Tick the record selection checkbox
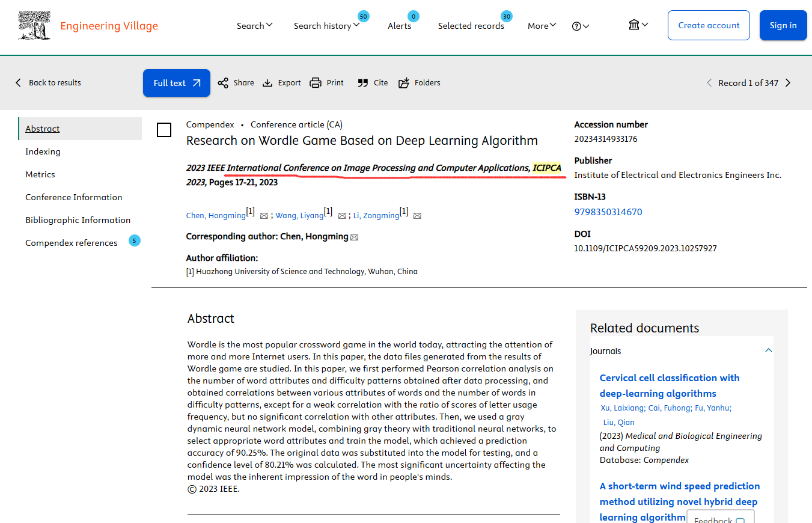 pos(164,130)
